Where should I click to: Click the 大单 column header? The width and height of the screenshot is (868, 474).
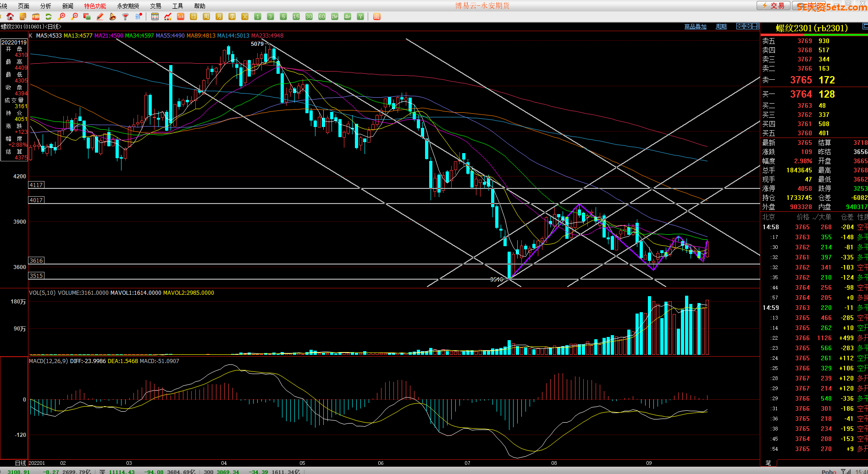(825, 217)
